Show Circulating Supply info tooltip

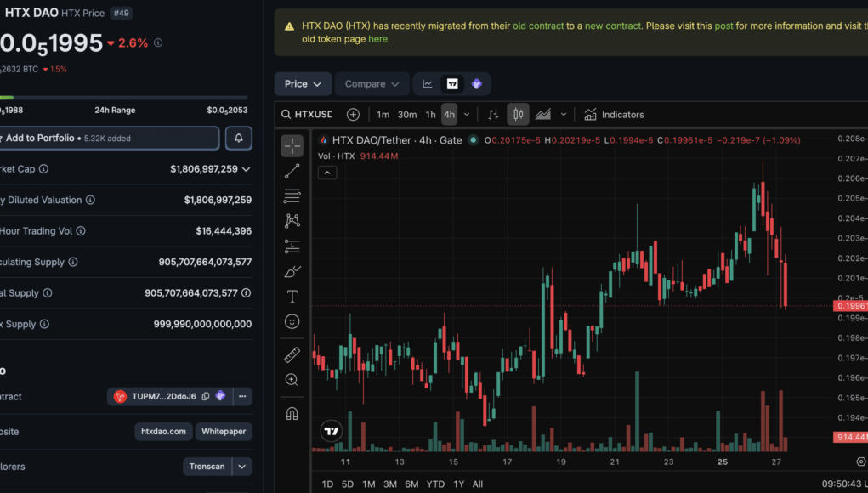73,262
